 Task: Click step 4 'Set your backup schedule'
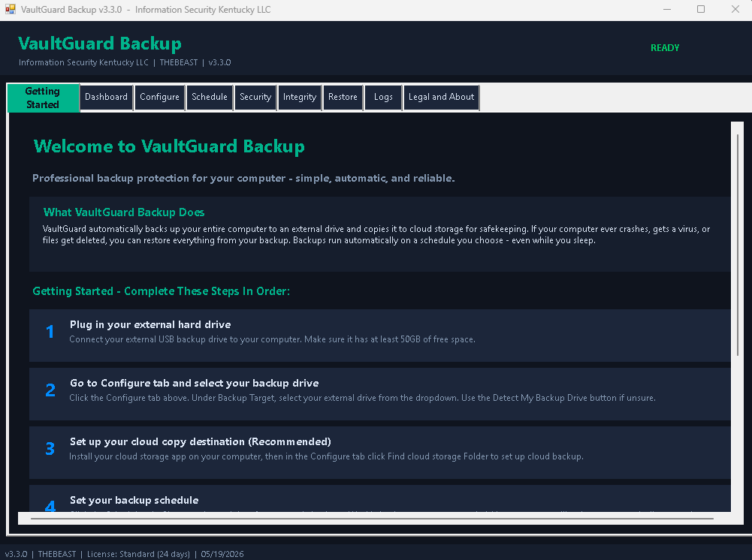pos(134,500)
